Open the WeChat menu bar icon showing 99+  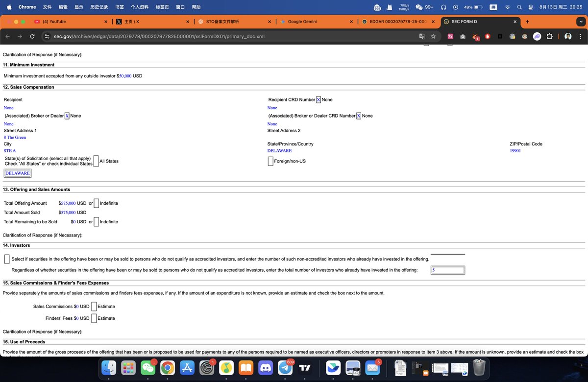pyautogui.click(x=424, y=7)
